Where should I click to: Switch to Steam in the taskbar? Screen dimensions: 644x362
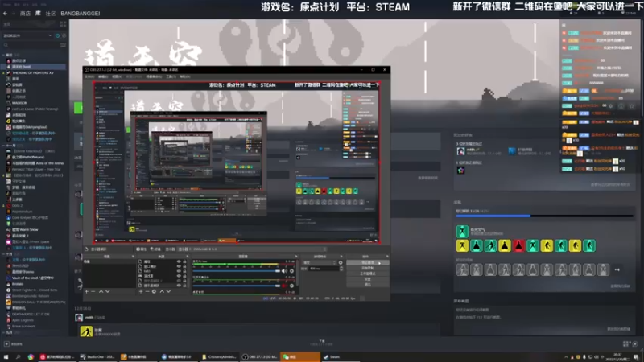(x=340, y=356)
